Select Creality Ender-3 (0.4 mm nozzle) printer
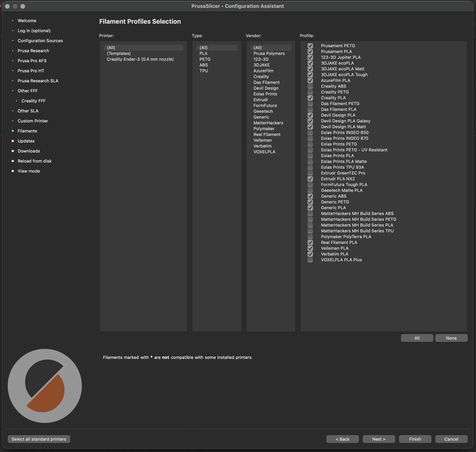Image resolution: width=476 pixels, height=452 pixels. click(140, 59)
